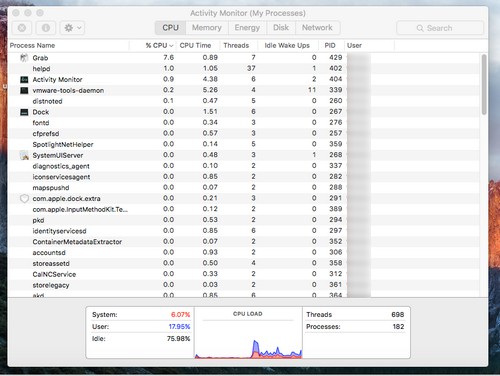Click the Activity Monitor (My Processes) window title
The width and height of the screenshot is (500, 376).
tap(248, 13)
